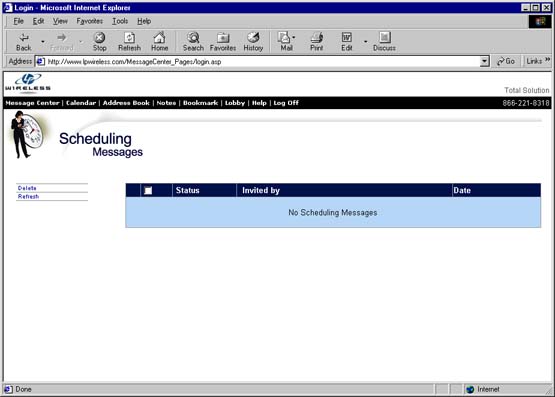
Task: Click the Help link in black nav bar
Action: (x=259, y=103)
